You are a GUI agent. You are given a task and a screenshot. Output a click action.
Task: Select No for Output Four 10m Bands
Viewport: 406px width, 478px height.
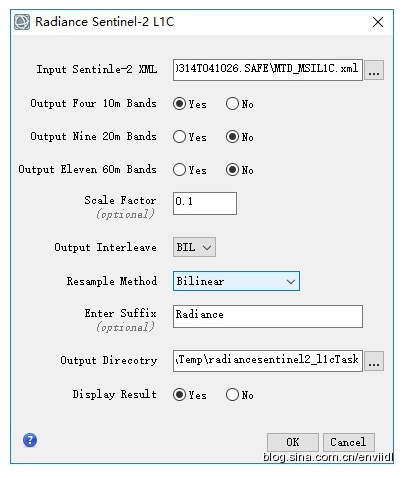[x=232, y=104]
